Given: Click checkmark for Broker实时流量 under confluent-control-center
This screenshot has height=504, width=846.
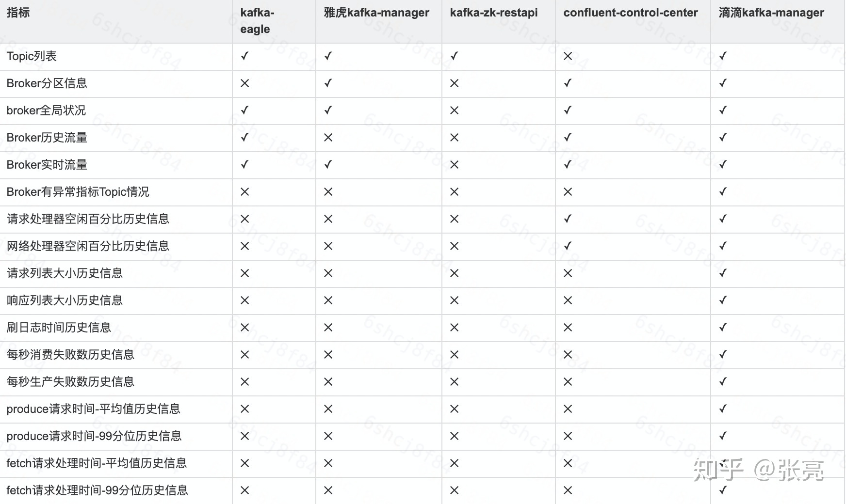Looking at the screenshot, I should tap(568, 165).
